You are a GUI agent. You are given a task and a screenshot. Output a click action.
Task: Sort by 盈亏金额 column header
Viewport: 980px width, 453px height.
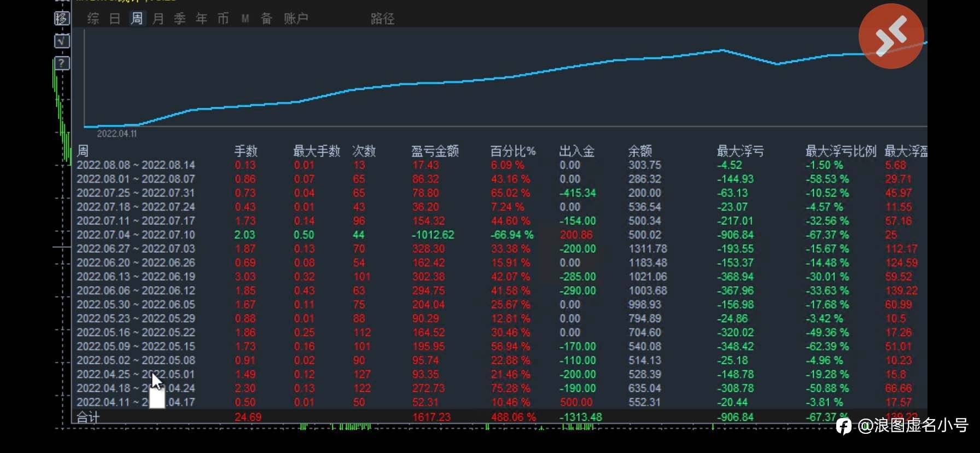coord(435,151)
